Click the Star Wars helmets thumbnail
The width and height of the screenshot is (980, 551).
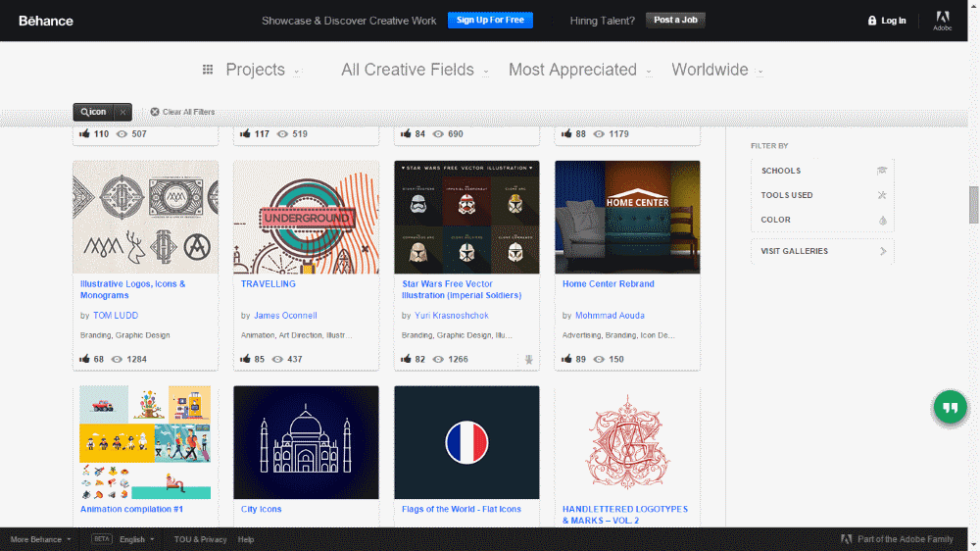(466, 217)
